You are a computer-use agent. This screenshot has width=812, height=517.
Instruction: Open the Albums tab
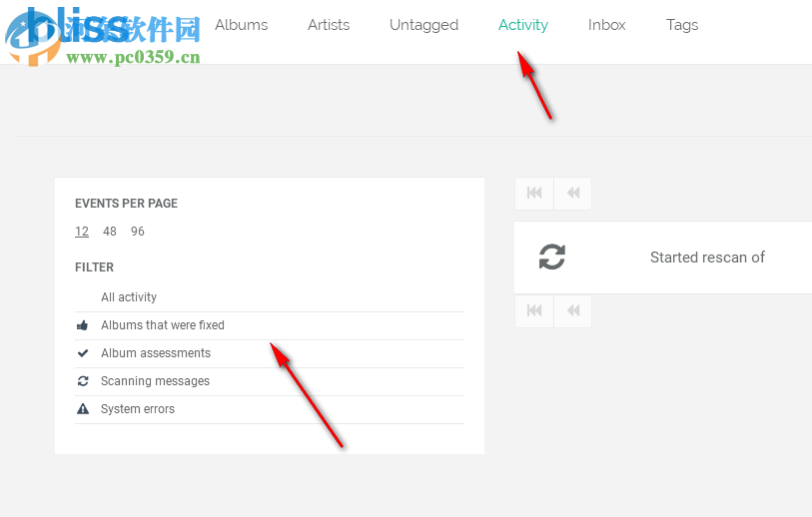click(242, 25)
